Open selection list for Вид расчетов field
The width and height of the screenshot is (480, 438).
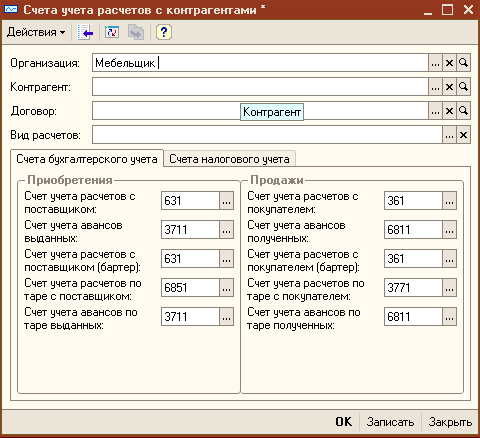tap(449, 135)
